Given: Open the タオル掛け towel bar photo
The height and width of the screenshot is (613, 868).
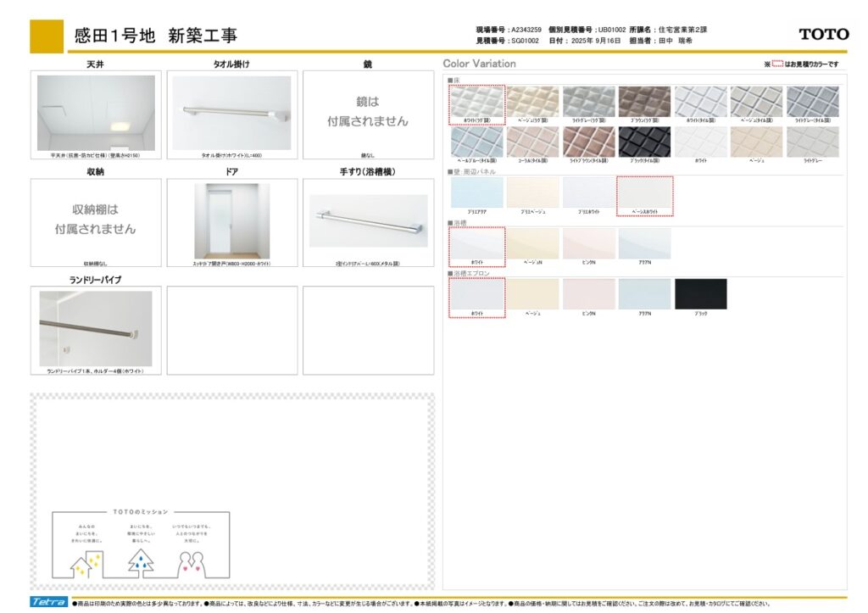Looking at the screenshot, I should pyautogui.click(x=231, y=113).
